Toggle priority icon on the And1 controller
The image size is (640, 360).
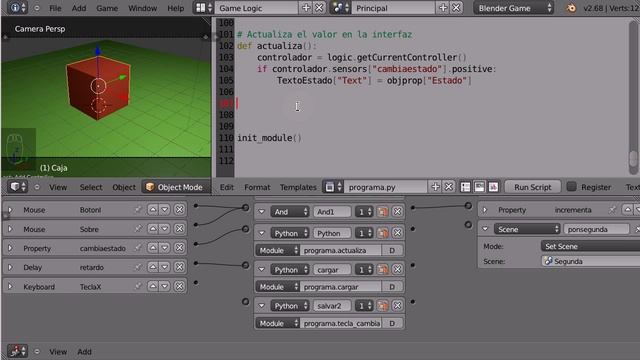[382, 211]
